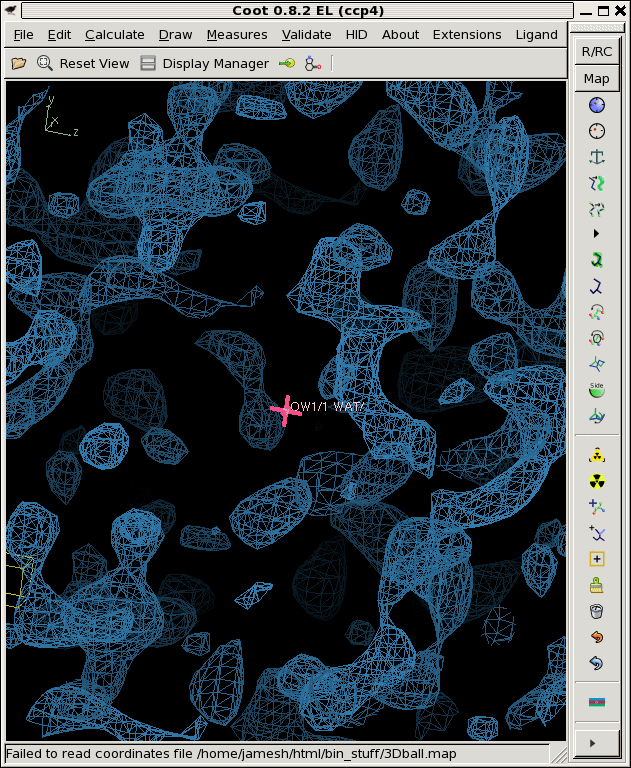Expand the bottom arrow of the side toolbar

click(597, 743)
